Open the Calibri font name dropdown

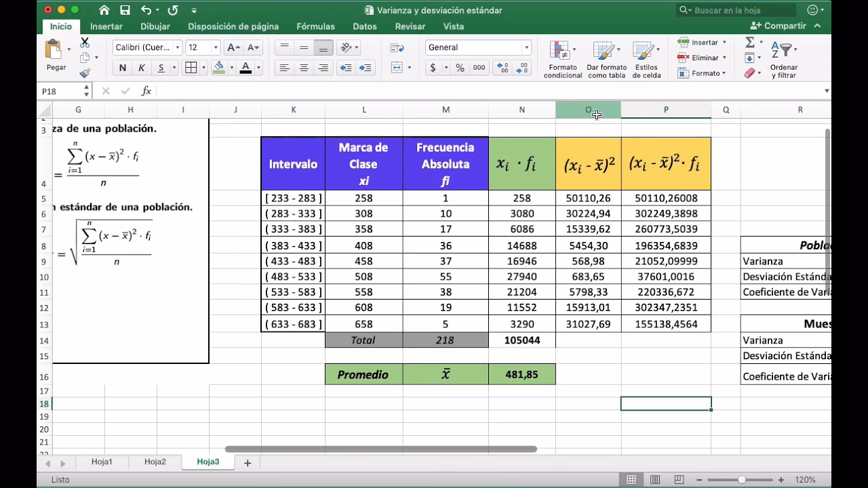146,47
